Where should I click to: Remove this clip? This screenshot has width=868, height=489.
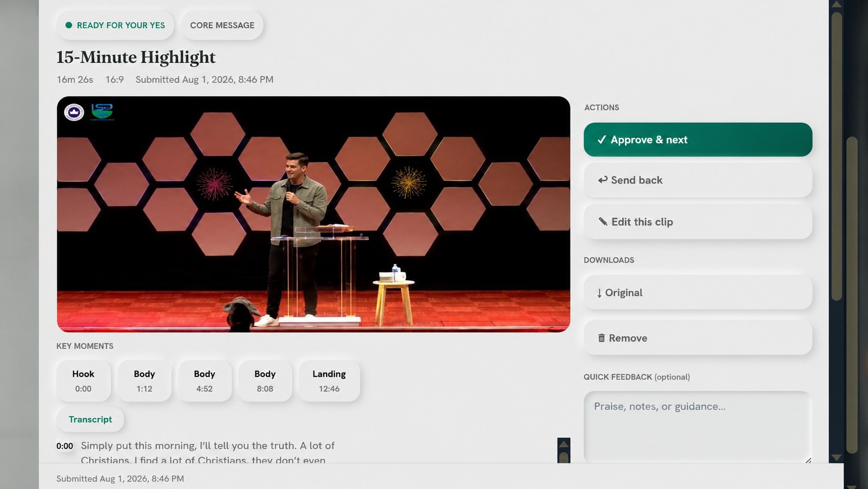(x=698, y=338)
